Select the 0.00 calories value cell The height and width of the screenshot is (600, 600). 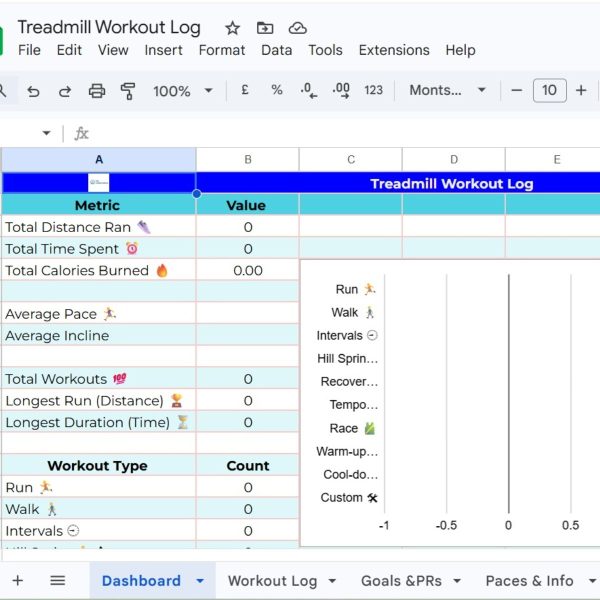pos(248,271)
